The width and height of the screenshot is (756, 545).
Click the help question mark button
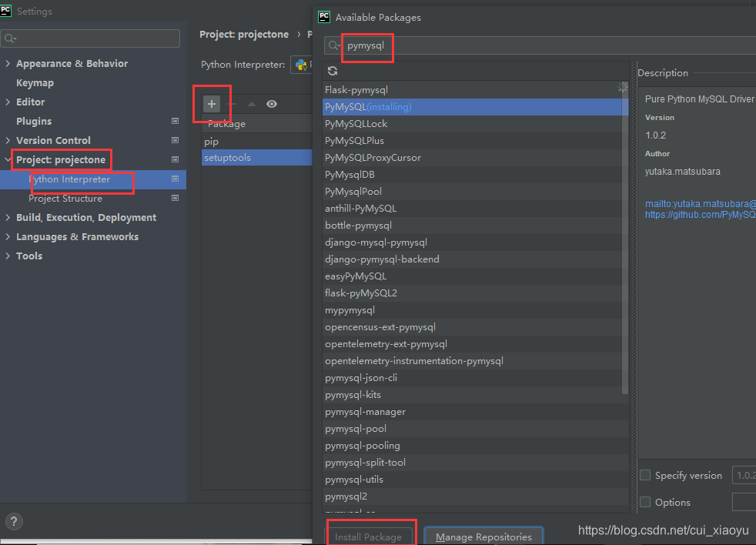pos(14,521)
